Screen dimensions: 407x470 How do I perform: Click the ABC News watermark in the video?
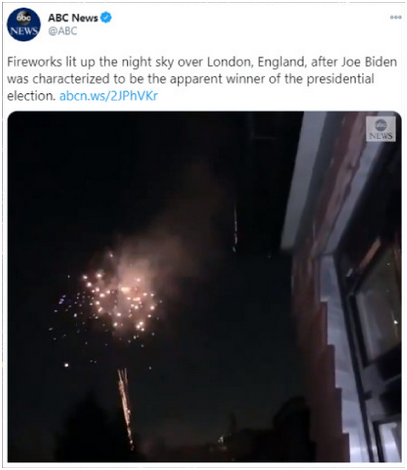[381, 129]
